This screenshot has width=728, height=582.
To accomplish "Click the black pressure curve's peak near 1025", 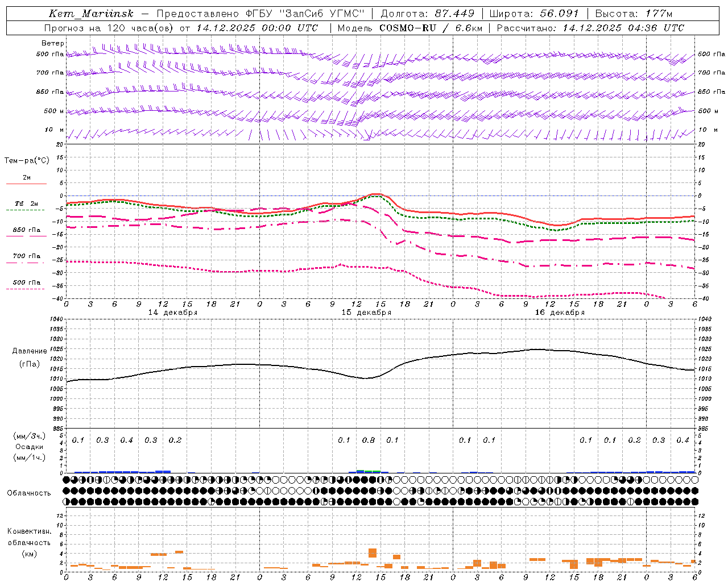I will [x=536, y=349].
